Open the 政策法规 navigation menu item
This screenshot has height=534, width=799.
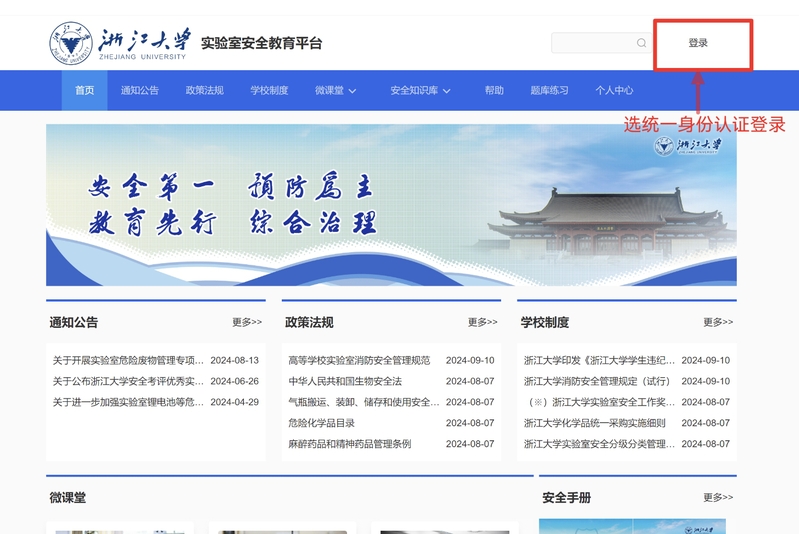[x=204, y=90]
